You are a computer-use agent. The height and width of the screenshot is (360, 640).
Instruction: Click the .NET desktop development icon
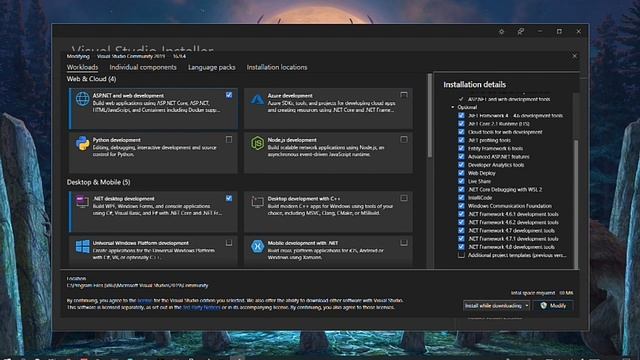[x=82, y=202]
